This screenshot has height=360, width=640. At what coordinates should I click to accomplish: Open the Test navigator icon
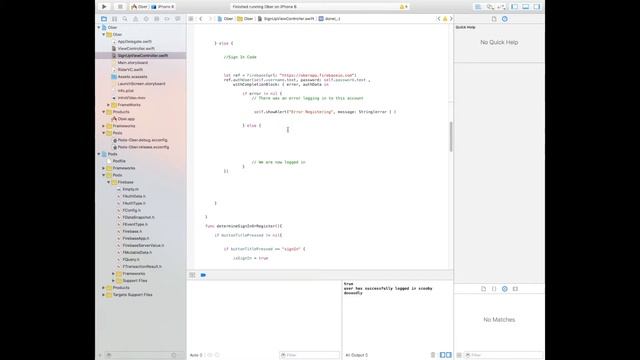pos(146,19)
